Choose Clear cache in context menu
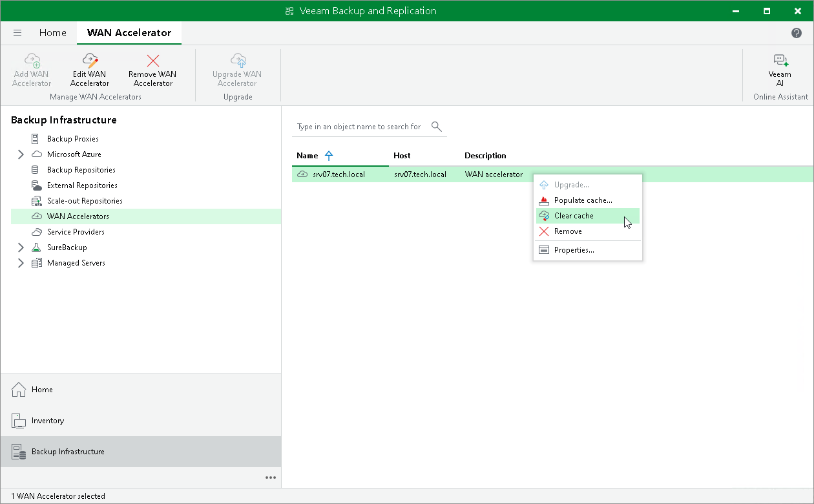The width and height of the screenshot is (814, 504). coord(588,216)
